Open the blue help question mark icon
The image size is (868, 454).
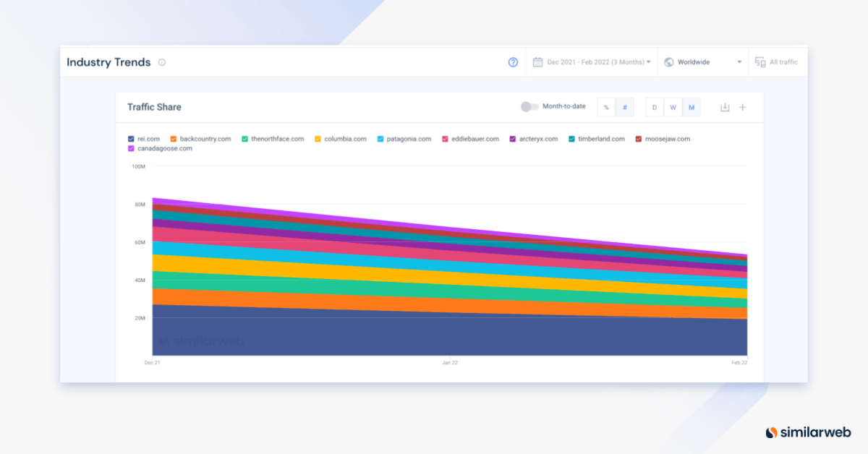coord(513,62)
